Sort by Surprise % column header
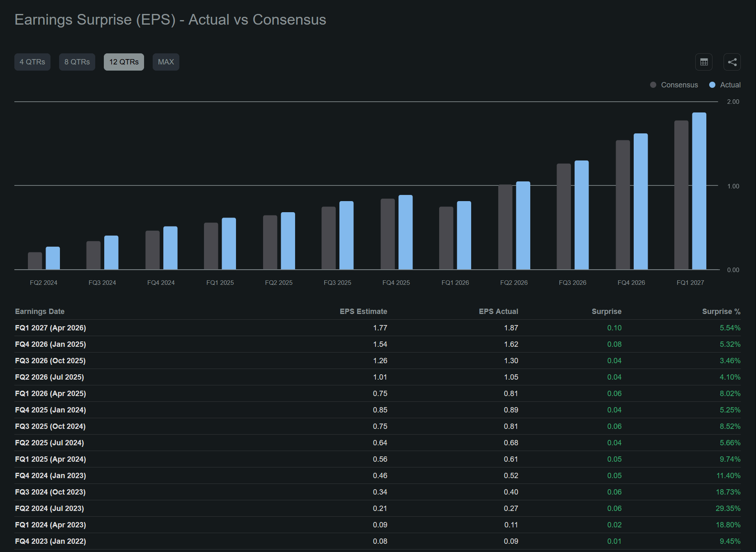The image size is (756, 552). point(721,312)
